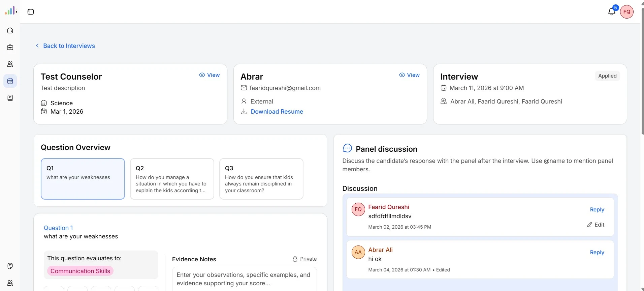Download Abrar's resume
The width and height of the screenshot is (644, 291).
click(277, 112)
